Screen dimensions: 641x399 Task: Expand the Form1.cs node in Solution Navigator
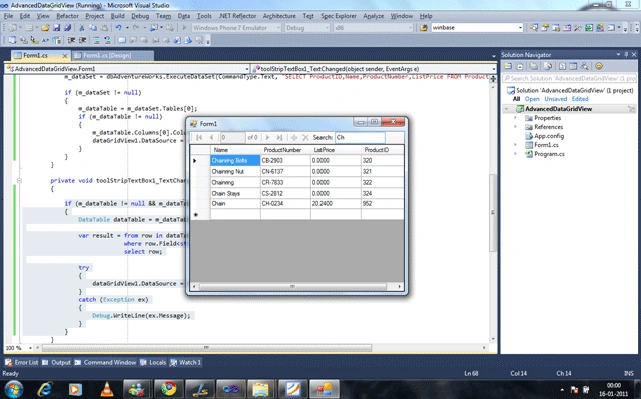click(x=515, y=145)
